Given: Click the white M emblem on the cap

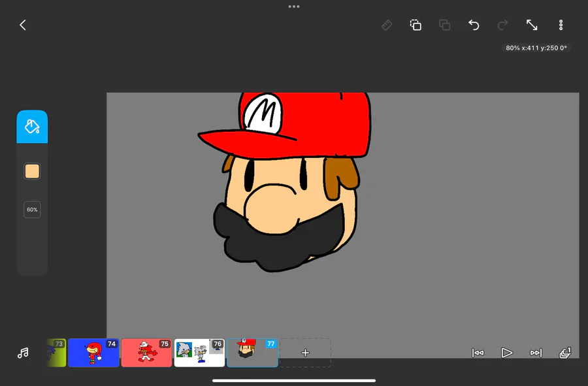Looking at the screenshot, I should pyautogui.click(x=263, y=112).
